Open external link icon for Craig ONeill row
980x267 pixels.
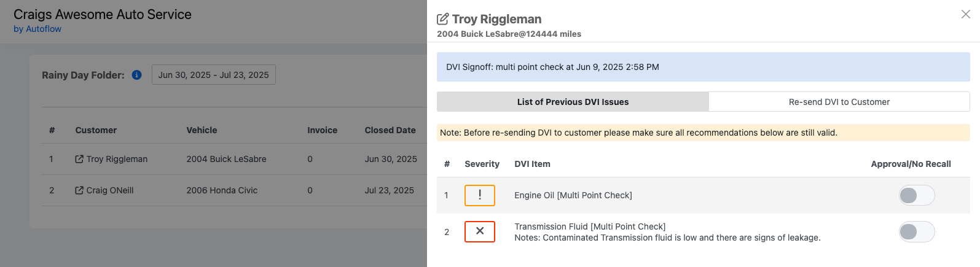click(x=79, y=190)
